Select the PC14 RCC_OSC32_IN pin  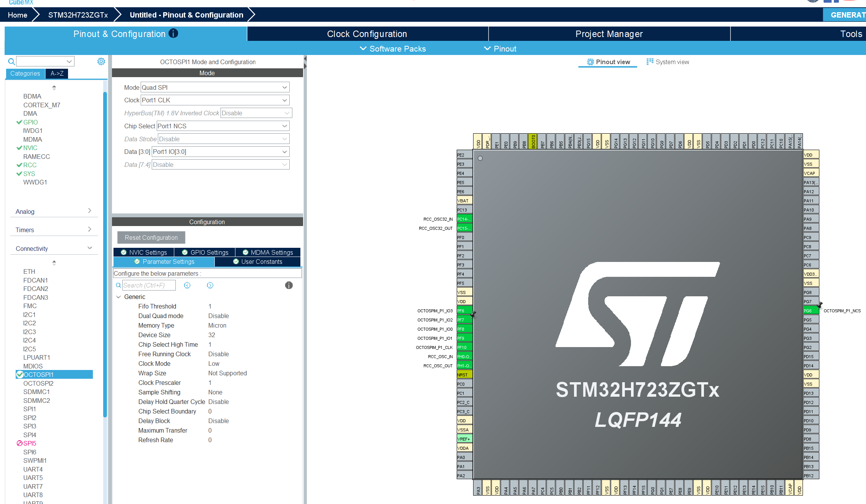tap(464, 219)
